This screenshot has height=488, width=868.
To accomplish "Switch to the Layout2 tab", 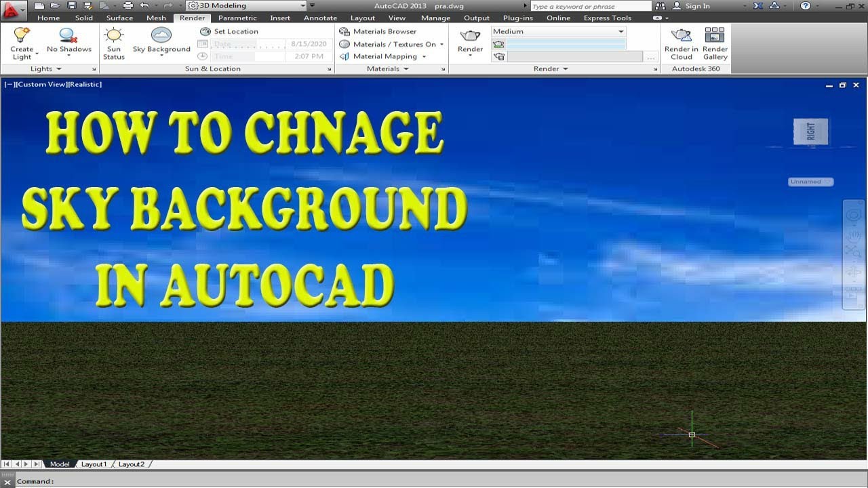I will click(x=131, y=464).
